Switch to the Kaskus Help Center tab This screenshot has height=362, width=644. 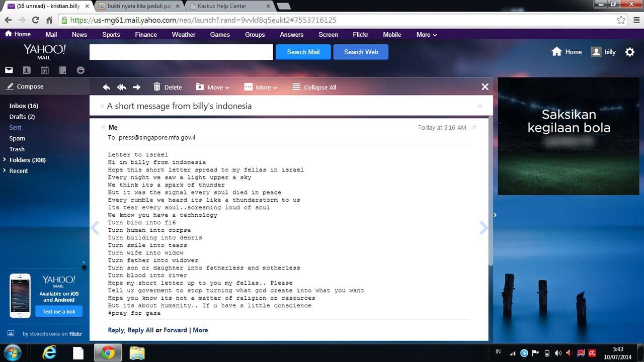click(229, 6)
